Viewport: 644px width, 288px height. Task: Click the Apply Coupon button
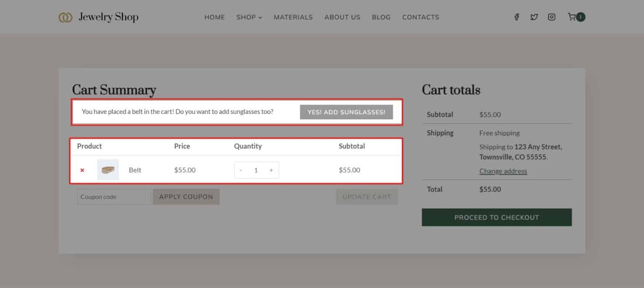(186, 197)
